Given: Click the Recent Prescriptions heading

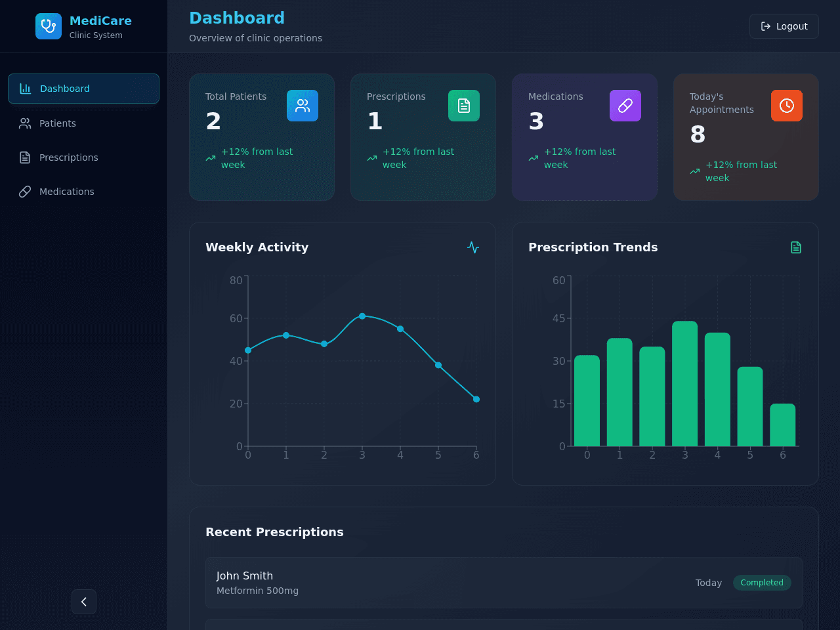Looking at the screenshot, I should tap(274, 532).
